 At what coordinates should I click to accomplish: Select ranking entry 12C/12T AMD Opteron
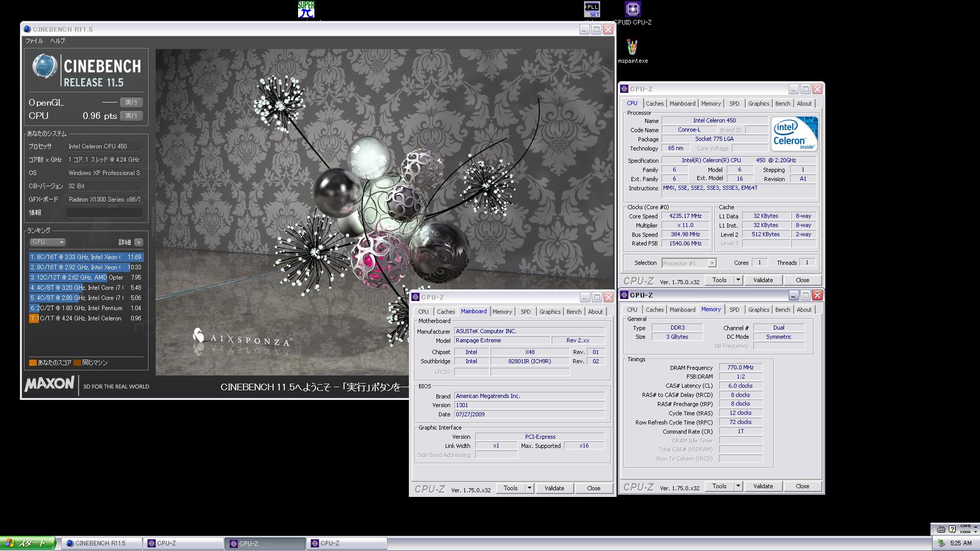point(86,278)
